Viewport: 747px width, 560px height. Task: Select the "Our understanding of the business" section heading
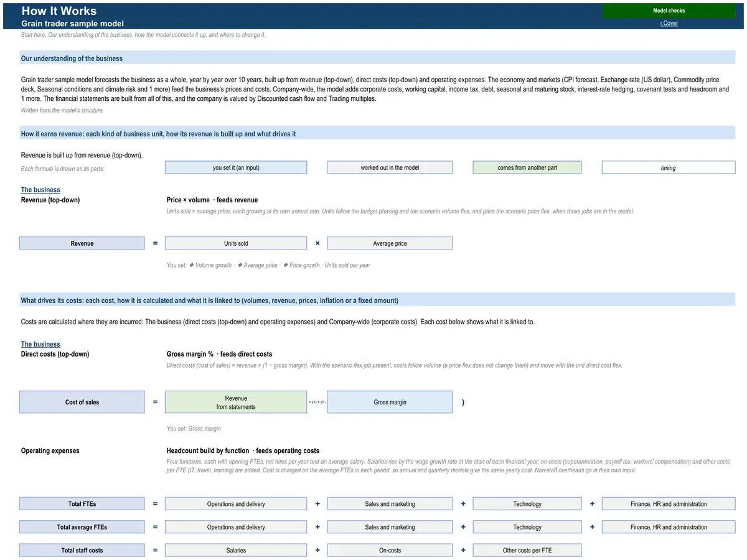tap(377, 58)
